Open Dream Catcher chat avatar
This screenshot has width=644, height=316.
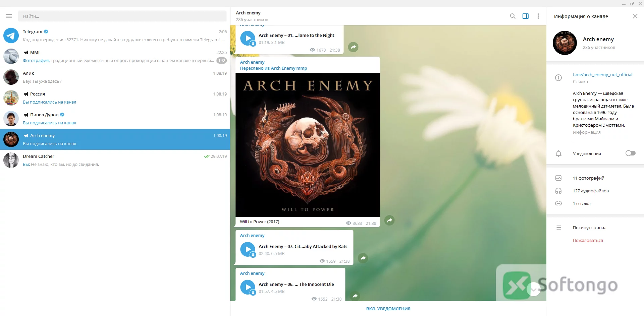tap(11, 160)
